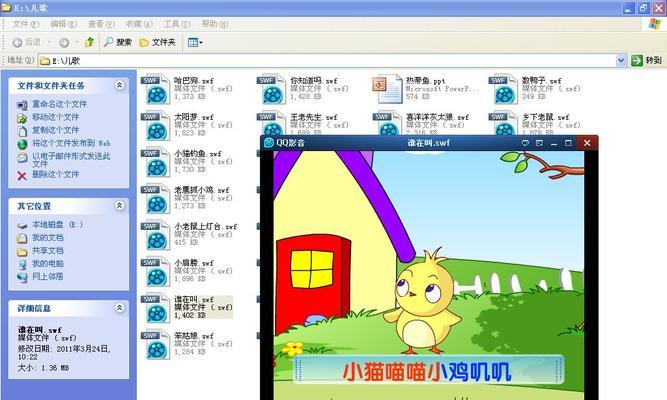This screenshot has width=667, height=400.
Task: Click 复制这个文件 task link
Action: [x=55, y=130]
